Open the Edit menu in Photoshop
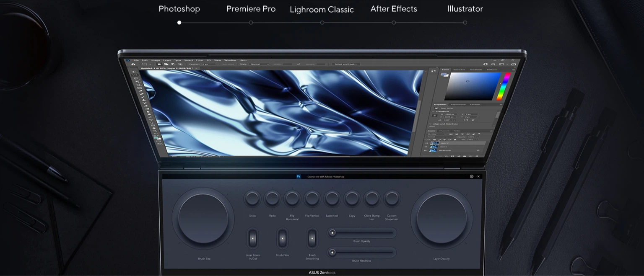This screenshot has height=276, width=644. (x=145, y=60)
